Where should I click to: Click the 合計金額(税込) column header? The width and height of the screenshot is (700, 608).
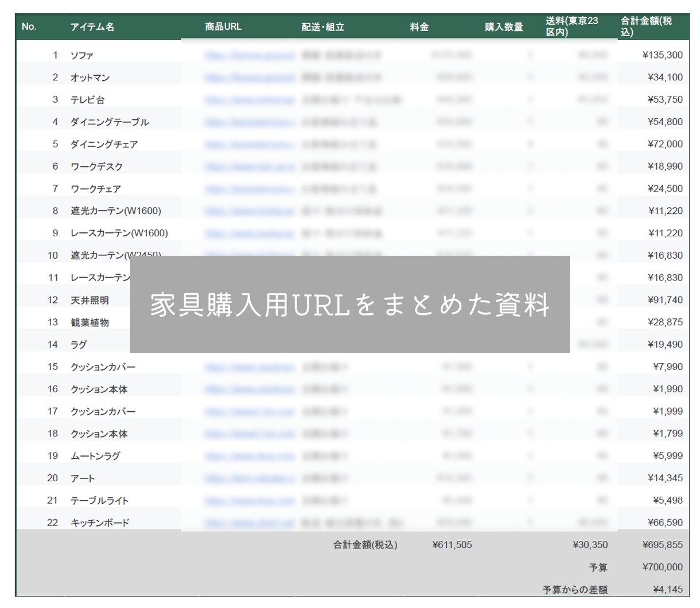click(x=647, y=26)
